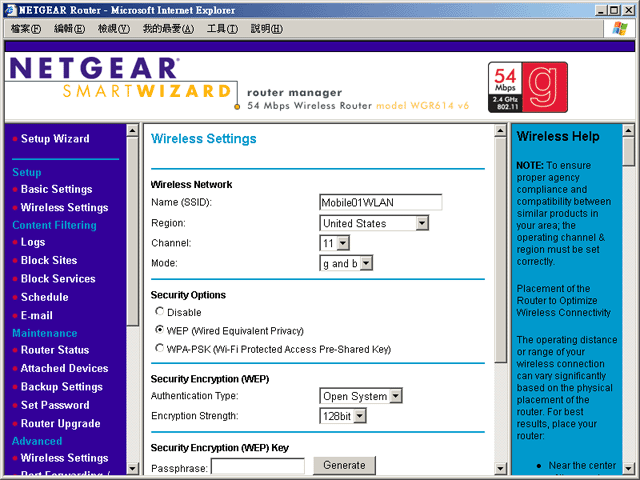Click the main content scrollbar thumb

500,249
